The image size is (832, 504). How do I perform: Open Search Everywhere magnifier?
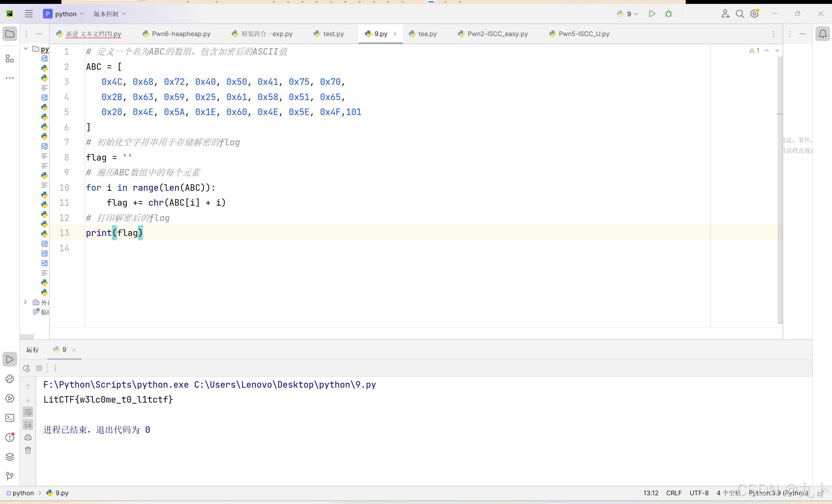pos(739,14)
